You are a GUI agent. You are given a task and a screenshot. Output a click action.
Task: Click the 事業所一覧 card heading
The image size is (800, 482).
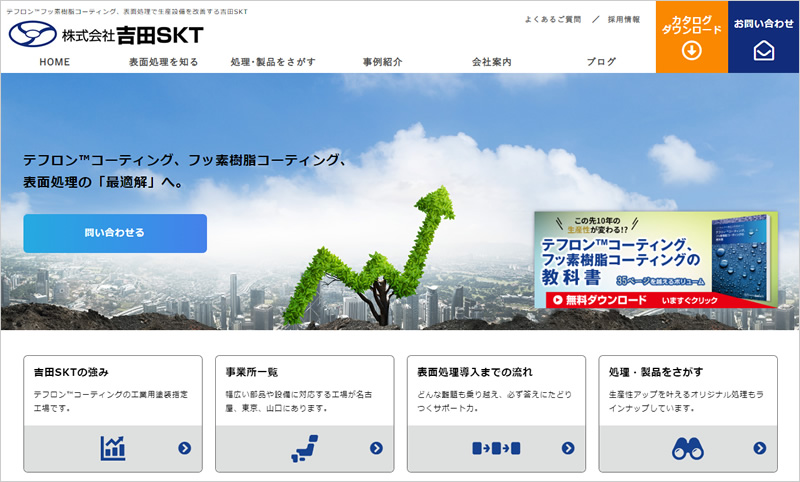[x=252, y=372]
